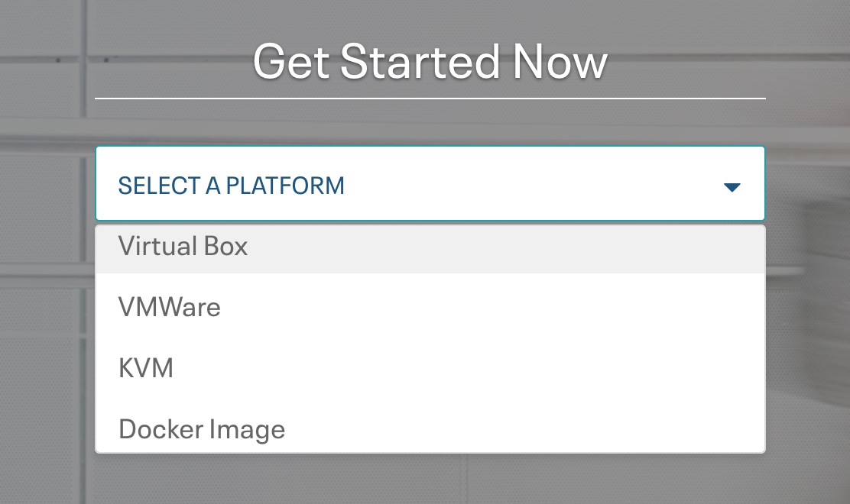This screenshot has width=850, height=504.
Task: Pick KVM in the dropdown list
Action: 430,368
